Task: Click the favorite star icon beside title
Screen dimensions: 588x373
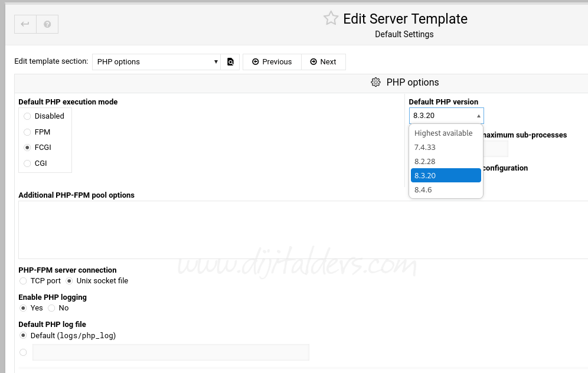Action: coord(331,18)
